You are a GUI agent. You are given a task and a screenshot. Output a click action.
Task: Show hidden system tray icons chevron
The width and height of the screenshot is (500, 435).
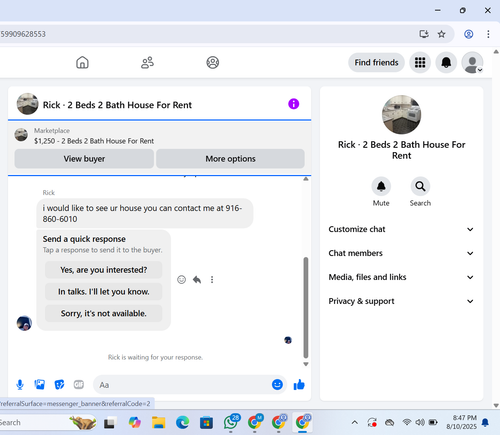click(x=355, y=423)
